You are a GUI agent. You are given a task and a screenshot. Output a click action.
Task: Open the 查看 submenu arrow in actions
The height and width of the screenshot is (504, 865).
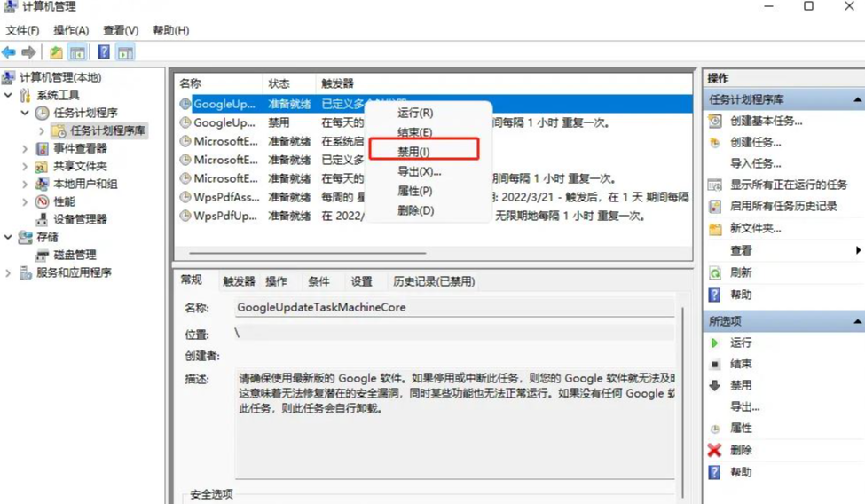coord(858,250)
